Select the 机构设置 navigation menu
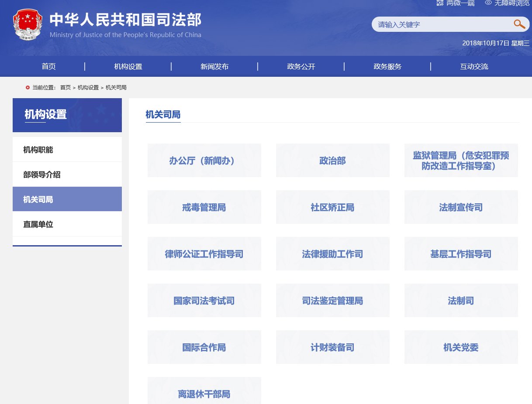Image resolution: width=532 pixels, height=404 pixels. (x=128, y=66)
